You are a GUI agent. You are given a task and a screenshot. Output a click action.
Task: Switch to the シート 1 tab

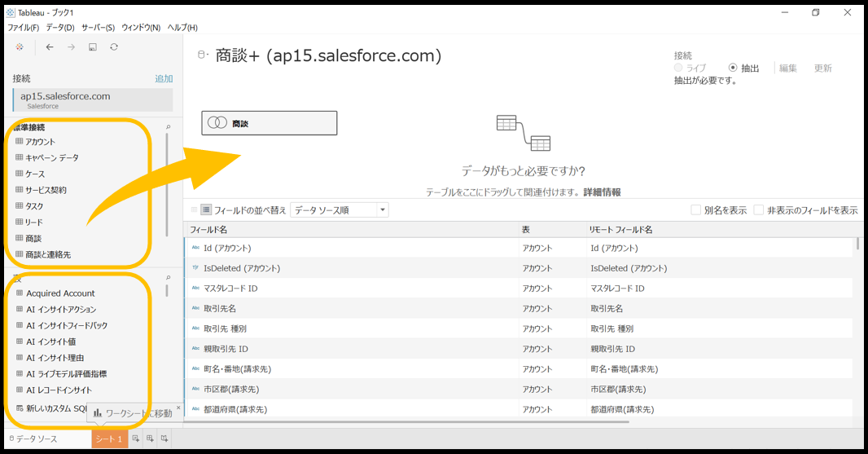click(110, 439)
